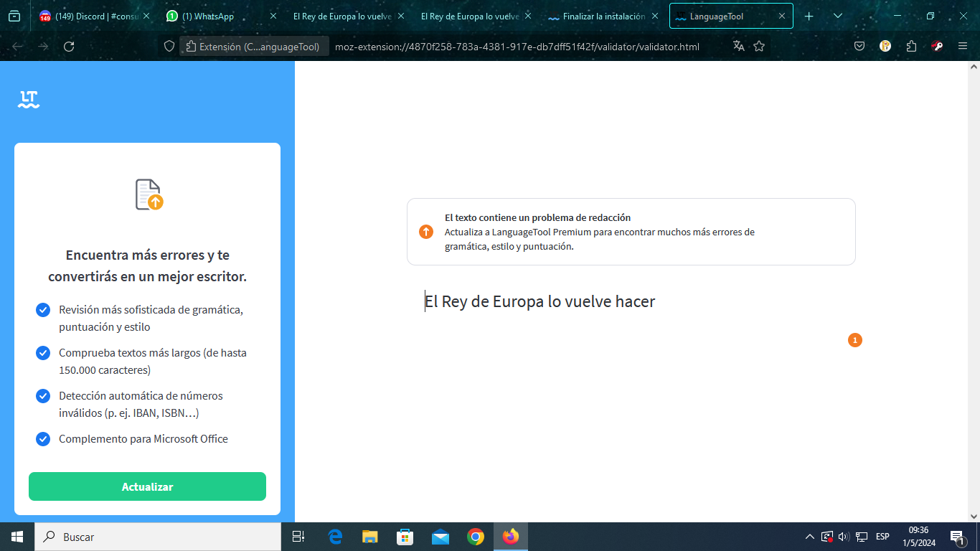Open the Windows notification center
980x551 pixels.
pyautogui.click(x=957, y=537)
